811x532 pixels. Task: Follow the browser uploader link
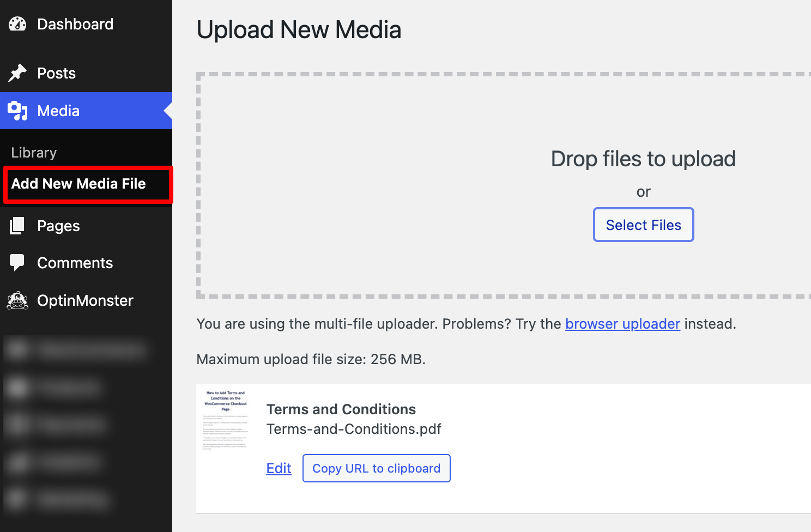click(622, 324)
